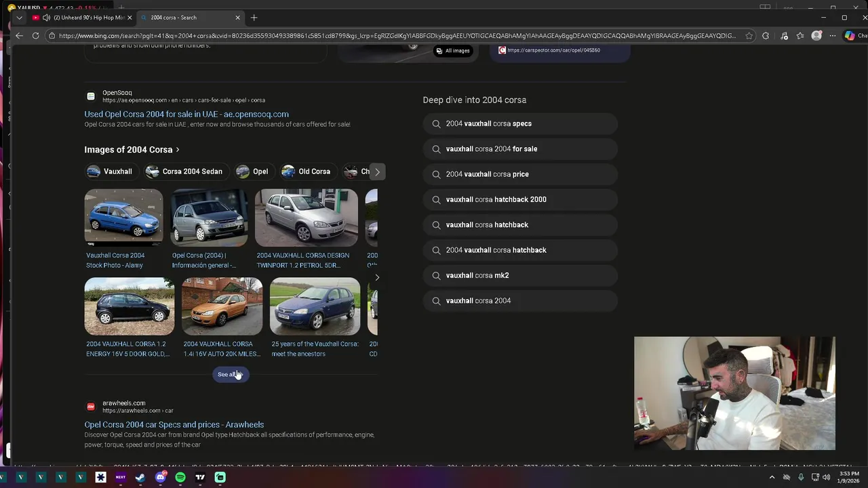Close the Unheard 90's Hip Hop tab

pyautogui.click(x=129, y=18)
